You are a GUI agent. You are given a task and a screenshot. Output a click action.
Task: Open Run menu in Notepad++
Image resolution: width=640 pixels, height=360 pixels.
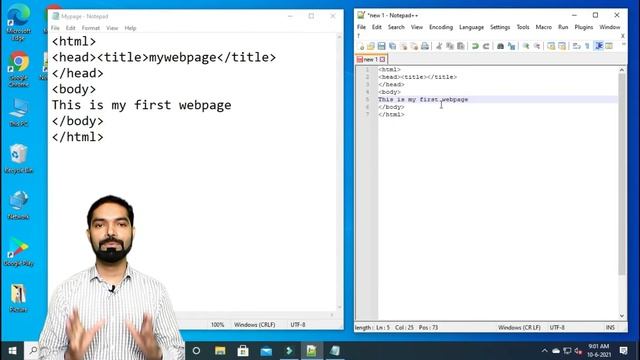(563, 27)
